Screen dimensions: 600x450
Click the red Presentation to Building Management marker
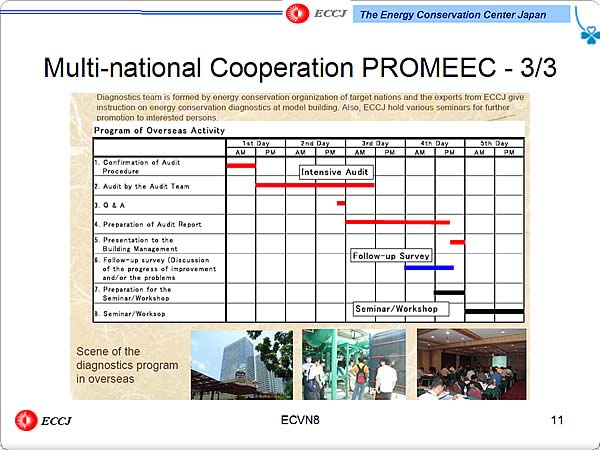pos(457,242)
